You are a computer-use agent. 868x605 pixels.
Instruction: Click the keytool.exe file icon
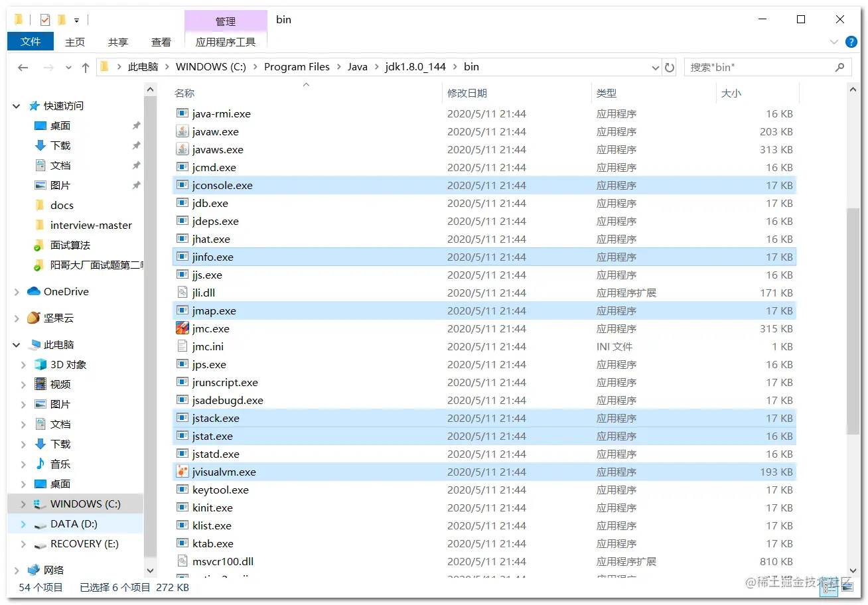pyautogui.click(x=182, y=490)
